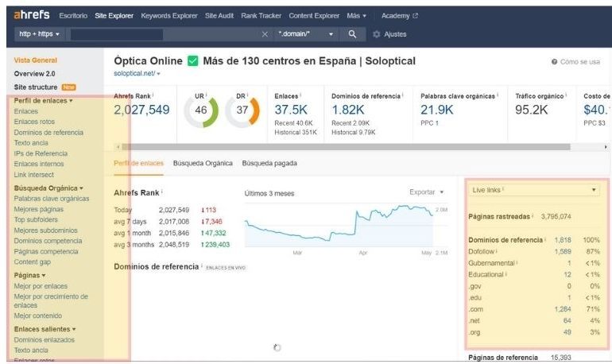The height and width of the screenshot is (364, 612).
Task: Open the Exportar dropdown
Action: [426, 192]
